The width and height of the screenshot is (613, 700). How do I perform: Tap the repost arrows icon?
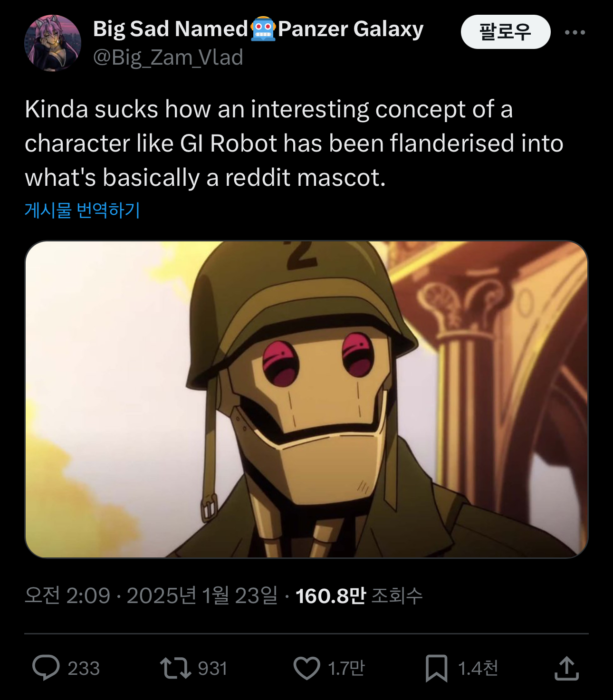[x=175, y=668]
